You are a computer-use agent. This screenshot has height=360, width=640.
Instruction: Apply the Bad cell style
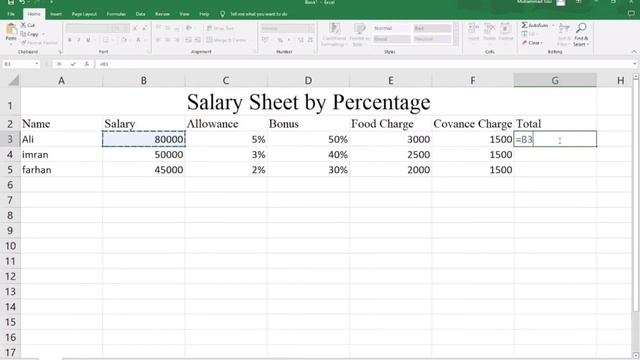[432, 28]
